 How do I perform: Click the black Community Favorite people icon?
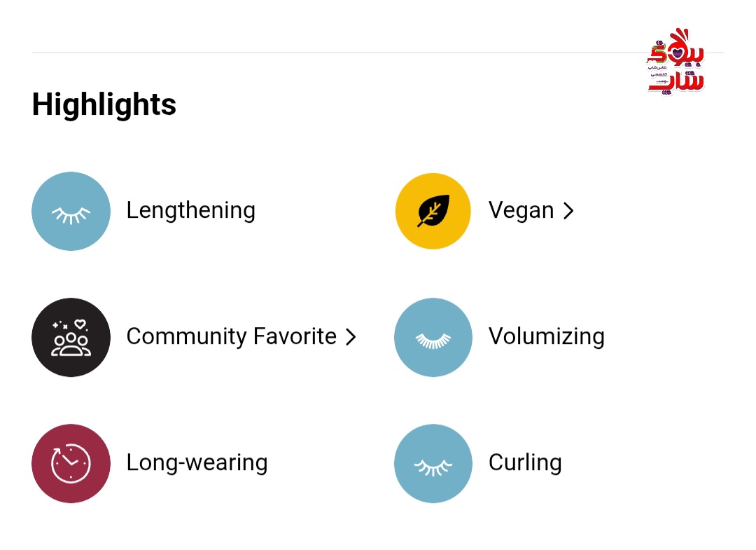[71, 337]
